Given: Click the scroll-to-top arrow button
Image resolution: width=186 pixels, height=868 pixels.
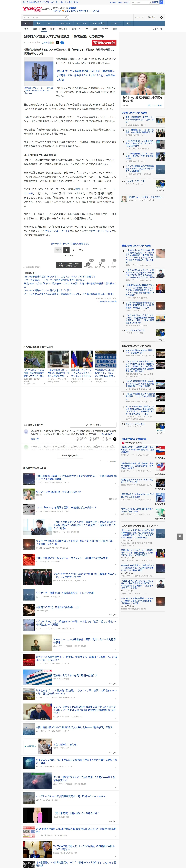Looking at the screenshot, I should click(x=180, y=536).
